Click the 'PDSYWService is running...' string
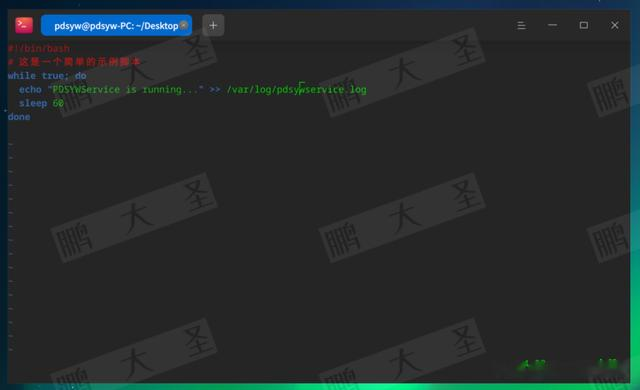 pos(125,89)
